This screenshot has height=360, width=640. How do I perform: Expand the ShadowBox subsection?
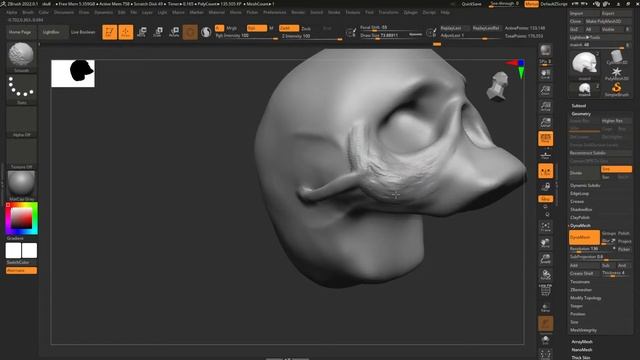pyautogui.click(x=581, y=209)
